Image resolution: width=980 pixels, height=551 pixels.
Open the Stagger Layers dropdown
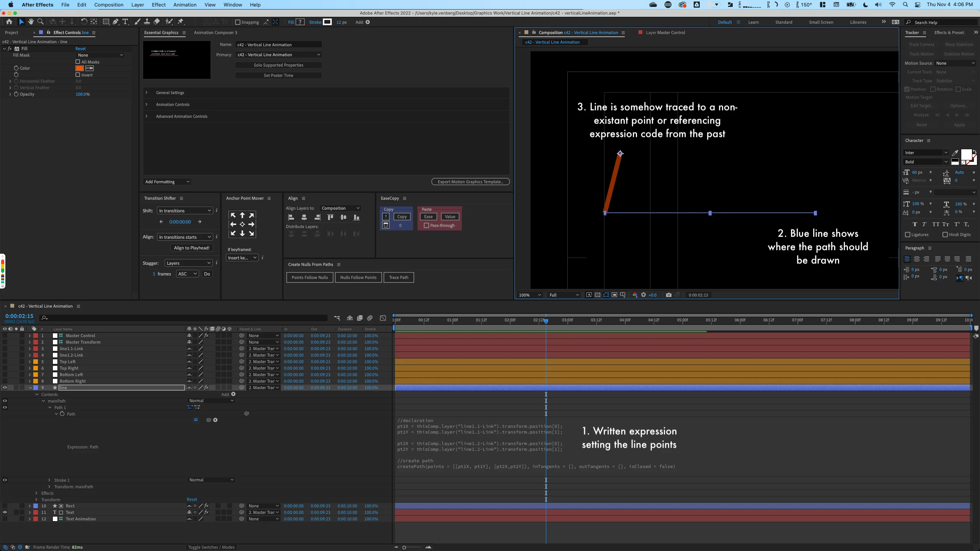[x=188, y=263]
